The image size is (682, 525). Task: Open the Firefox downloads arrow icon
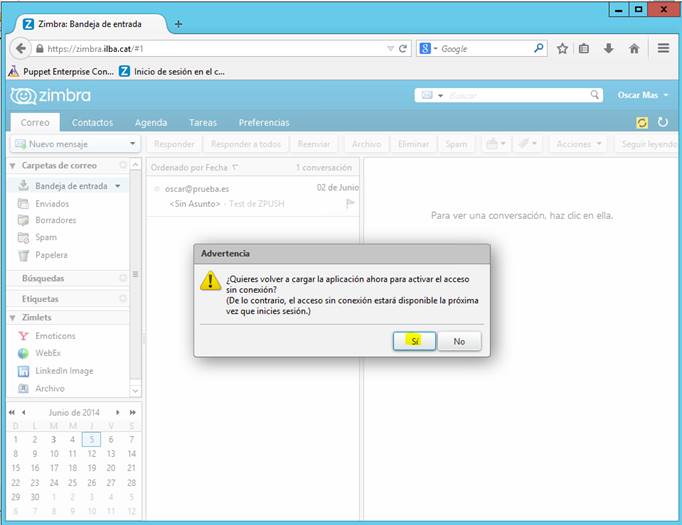608,49
